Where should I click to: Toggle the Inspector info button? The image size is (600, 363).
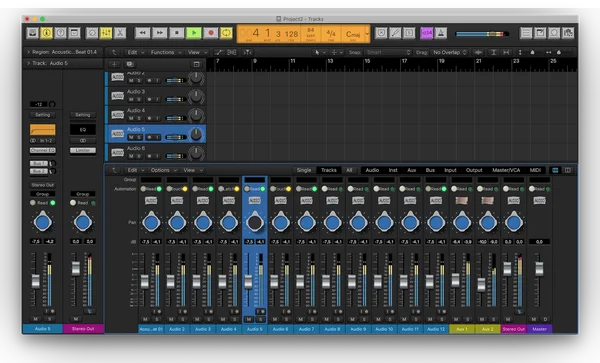[46, 33]
